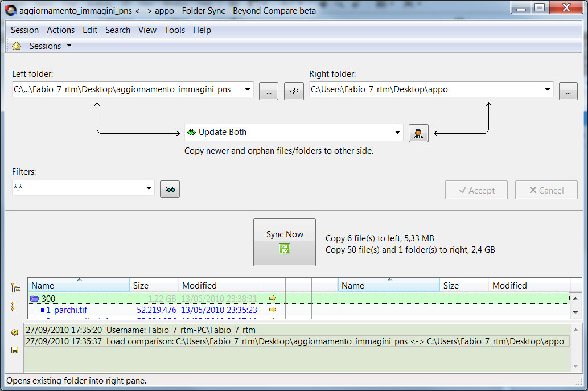Browse for the left folder

click(x=269, y=91)
